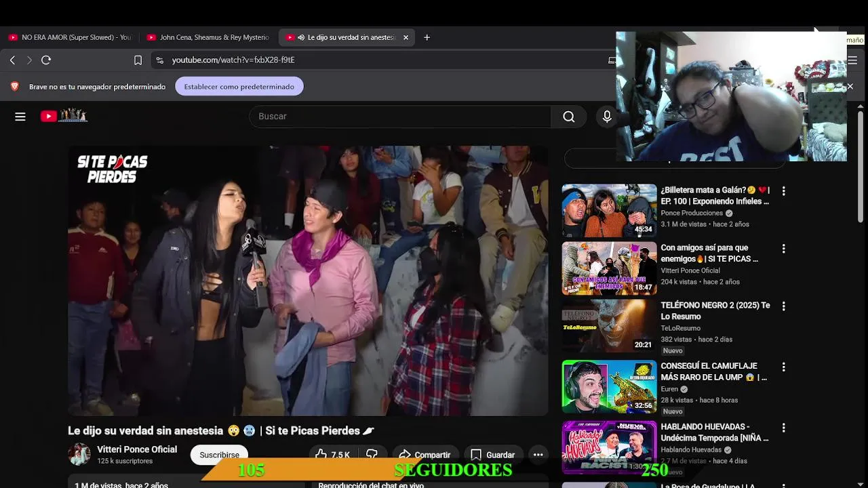Open HABLANDO HUEVADAS video thumbnail

coord(609,447)
